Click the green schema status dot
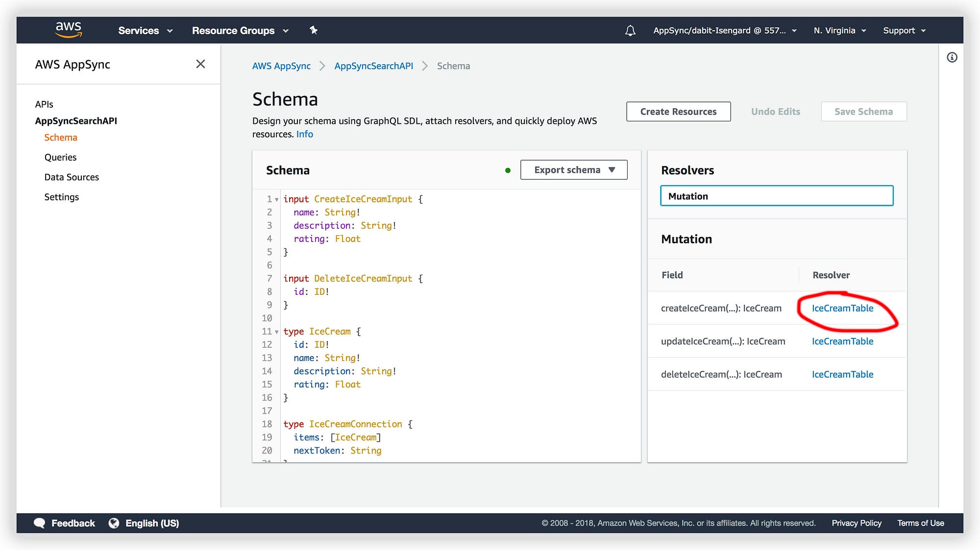The image size is (980, 550). pos(508,170)
